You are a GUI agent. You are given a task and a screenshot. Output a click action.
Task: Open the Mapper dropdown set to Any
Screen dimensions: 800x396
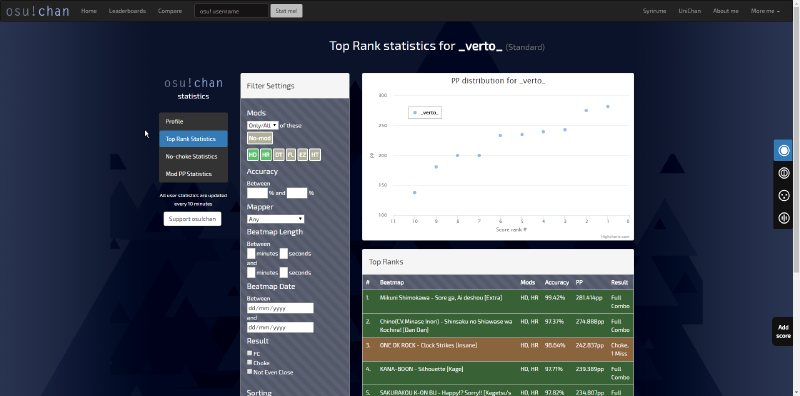click(276, 219)
